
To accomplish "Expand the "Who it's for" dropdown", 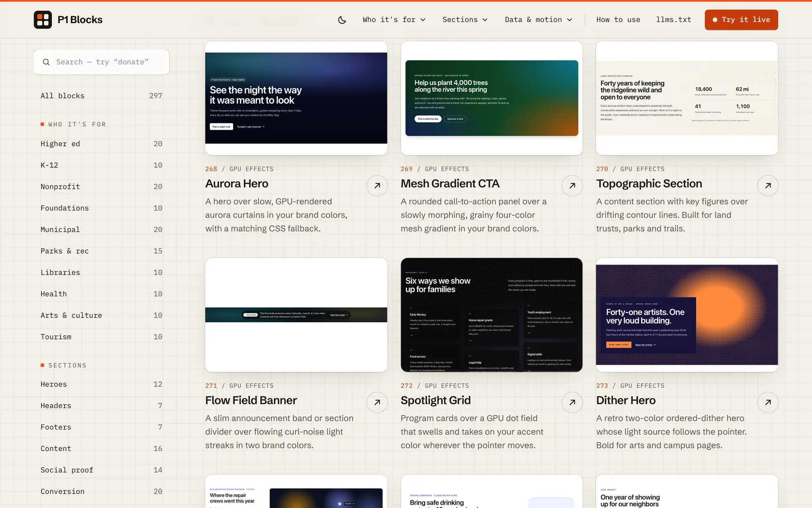I will pos(394,20).
